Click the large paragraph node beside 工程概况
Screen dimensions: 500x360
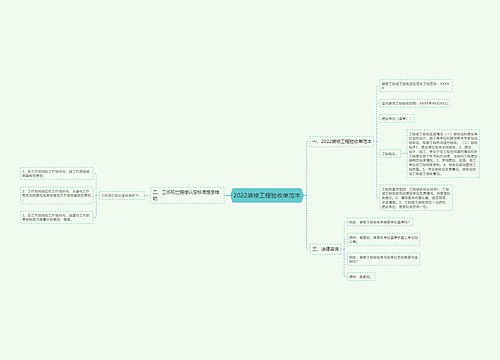[x=443, y=154]
